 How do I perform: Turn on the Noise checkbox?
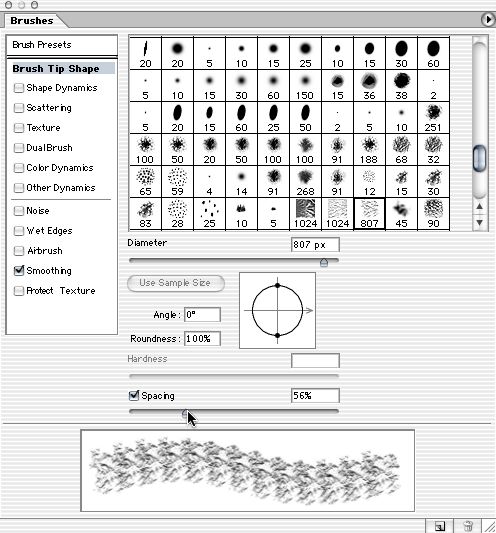coord(18,211)
